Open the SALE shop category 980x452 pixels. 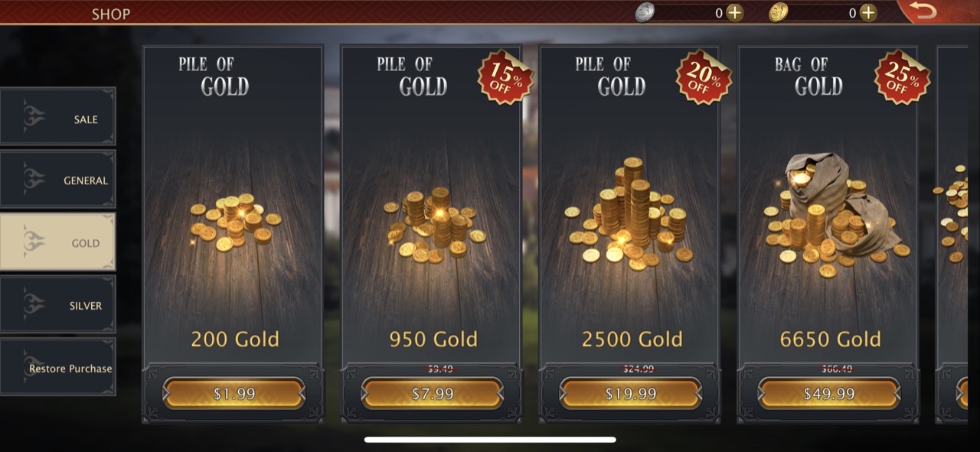point(57,116)
